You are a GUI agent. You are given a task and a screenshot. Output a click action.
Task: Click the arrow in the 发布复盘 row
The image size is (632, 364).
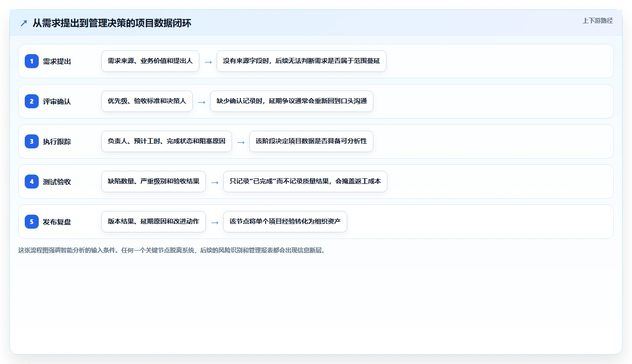215,222
